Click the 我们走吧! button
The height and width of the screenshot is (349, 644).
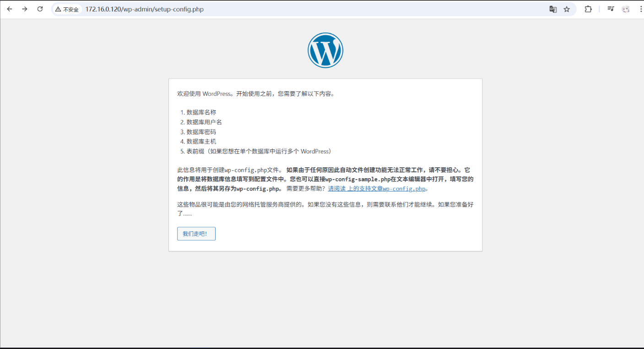click(x=196, y=234)
